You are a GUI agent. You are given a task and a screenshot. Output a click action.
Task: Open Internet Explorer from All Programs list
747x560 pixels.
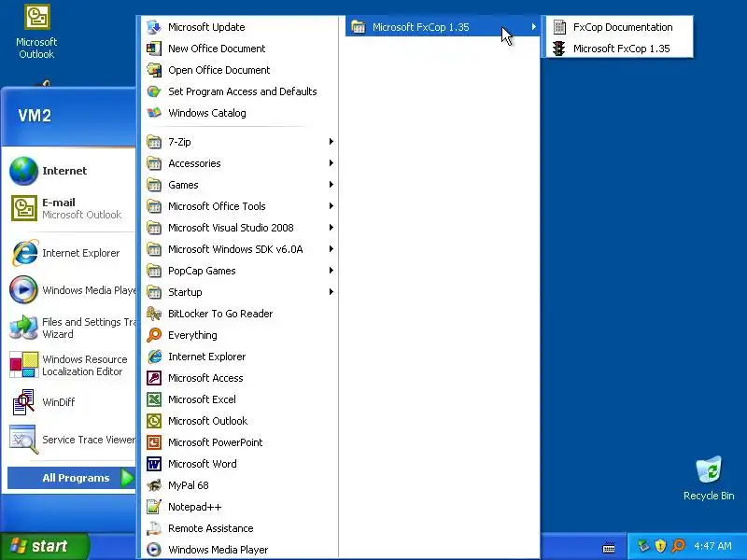click(240, 357)
